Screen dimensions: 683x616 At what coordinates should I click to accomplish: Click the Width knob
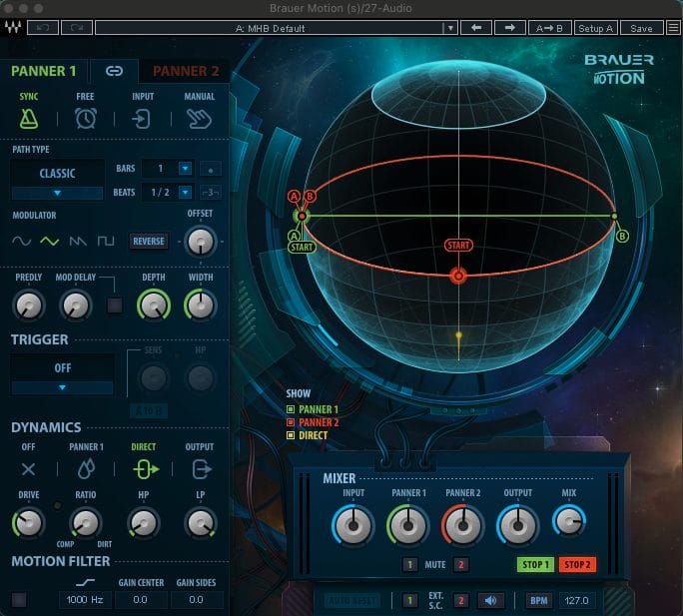point(201,306)
